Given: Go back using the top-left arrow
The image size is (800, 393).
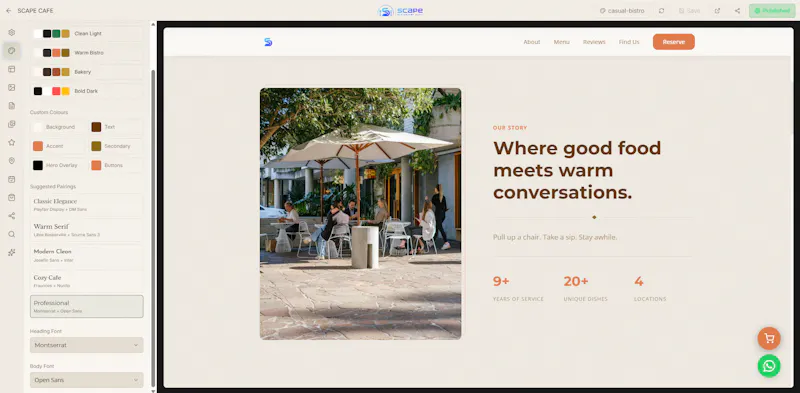Looking at the screenshot, I should 8,11.
